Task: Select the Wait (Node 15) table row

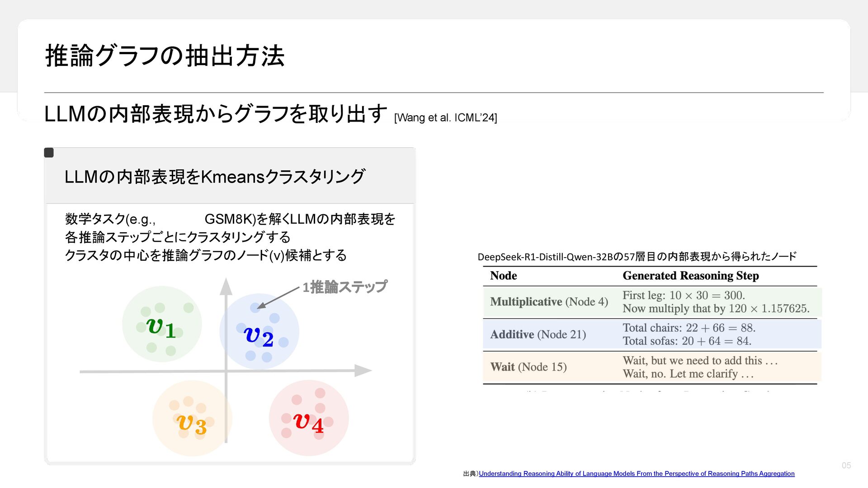Action: (x=528, y=367)
